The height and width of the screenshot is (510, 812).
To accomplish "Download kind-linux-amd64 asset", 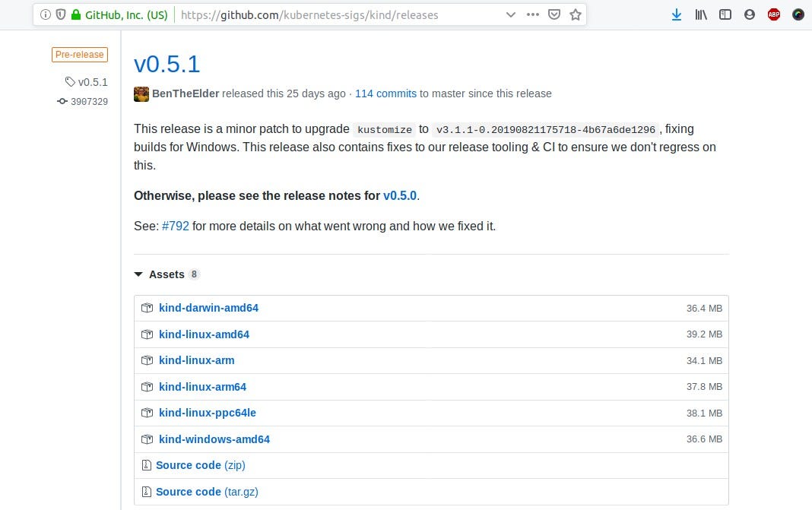I will (204, 334).
